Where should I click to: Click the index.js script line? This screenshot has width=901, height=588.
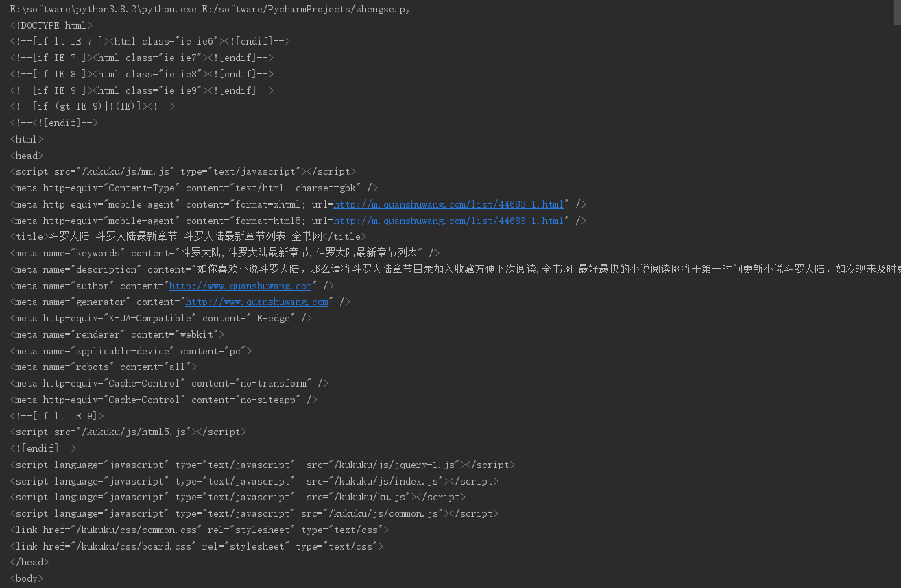(x=254, y=481)
